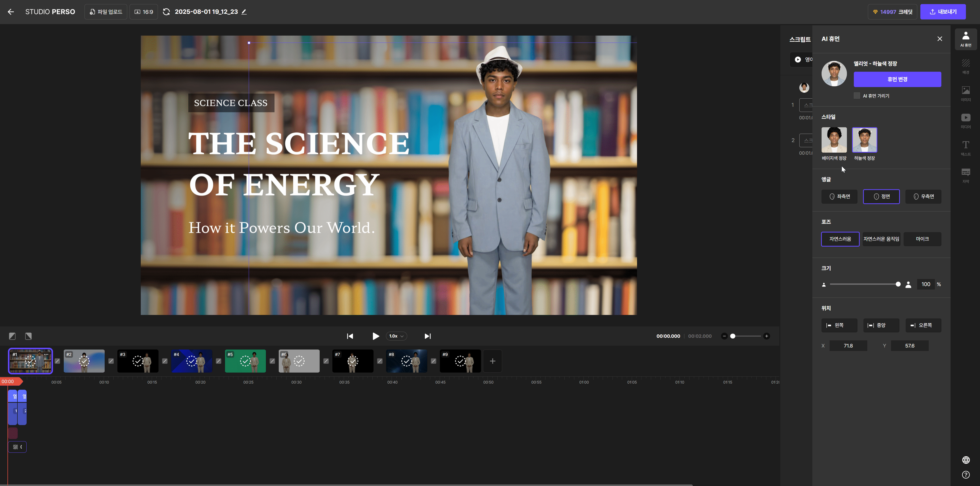Skip to the next scene

pos(427,336)
